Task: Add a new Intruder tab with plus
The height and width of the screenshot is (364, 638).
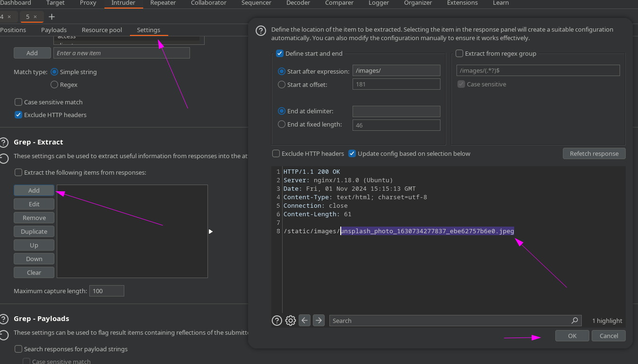Action: (x=52, y=17)
